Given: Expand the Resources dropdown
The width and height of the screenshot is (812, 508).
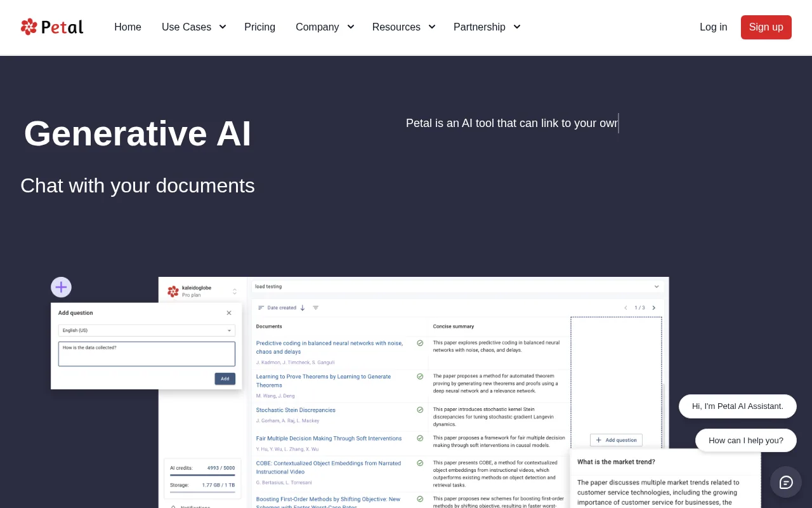Looking at the screenshot, I should click(403, 27).
